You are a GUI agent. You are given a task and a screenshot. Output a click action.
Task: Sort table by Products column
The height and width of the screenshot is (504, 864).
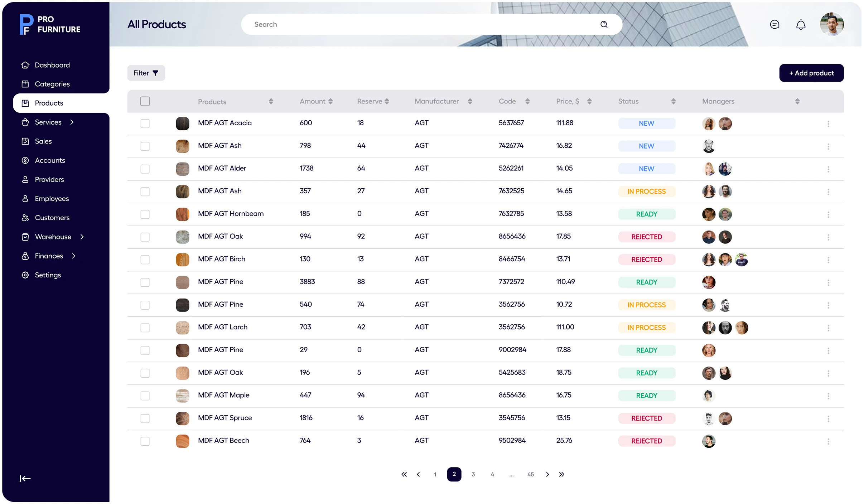pos(271,101)
